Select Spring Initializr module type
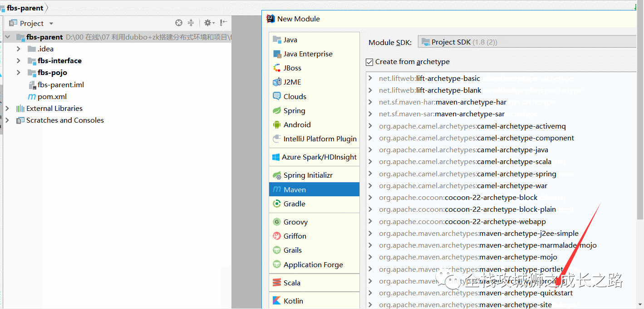The width and height of the screenshot is (644, 309). pos(314,175)
